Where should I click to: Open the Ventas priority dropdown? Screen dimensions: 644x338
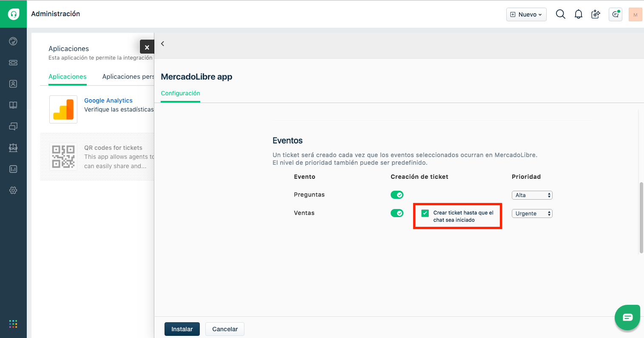532,213
